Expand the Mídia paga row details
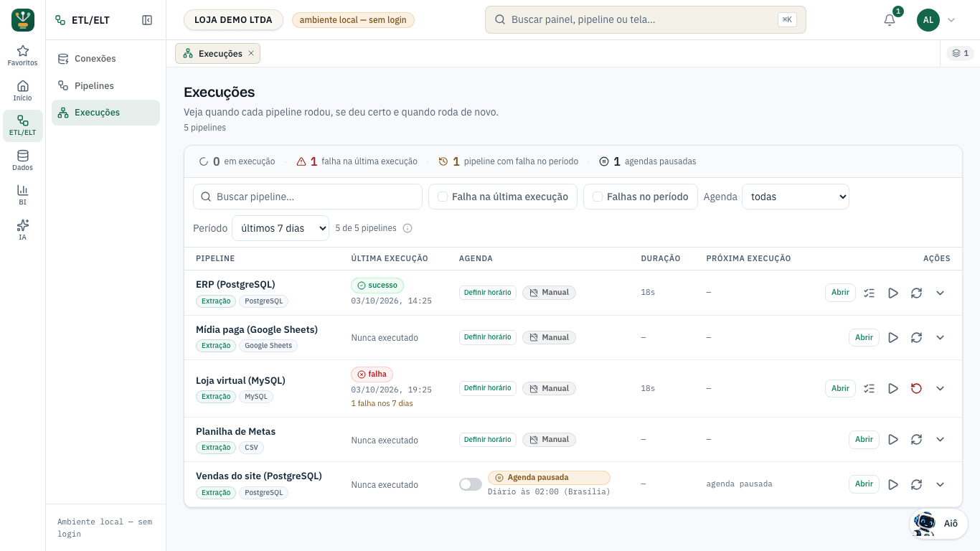This screenshot has height=551, width=980. tap(940, 337)
